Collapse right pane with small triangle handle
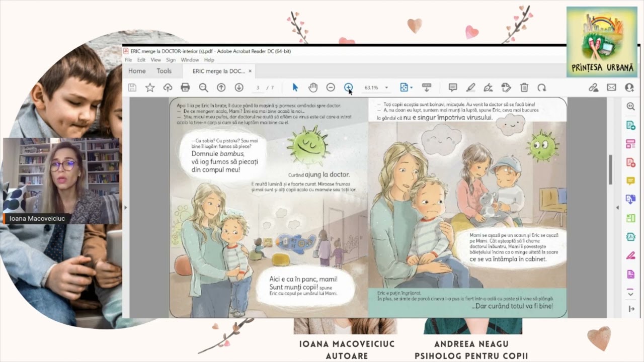This screenshot has width=644, height=362. [617, 207]
